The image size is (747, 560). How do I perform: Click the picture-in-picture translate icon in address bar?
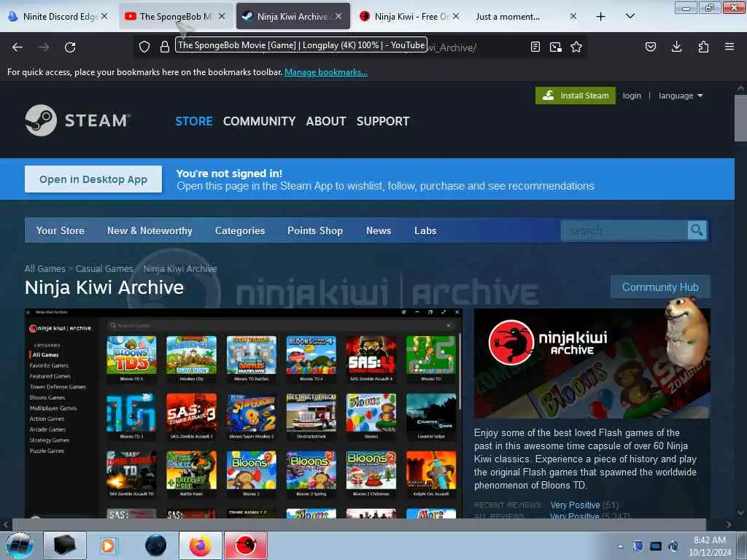tap(555, 47)
